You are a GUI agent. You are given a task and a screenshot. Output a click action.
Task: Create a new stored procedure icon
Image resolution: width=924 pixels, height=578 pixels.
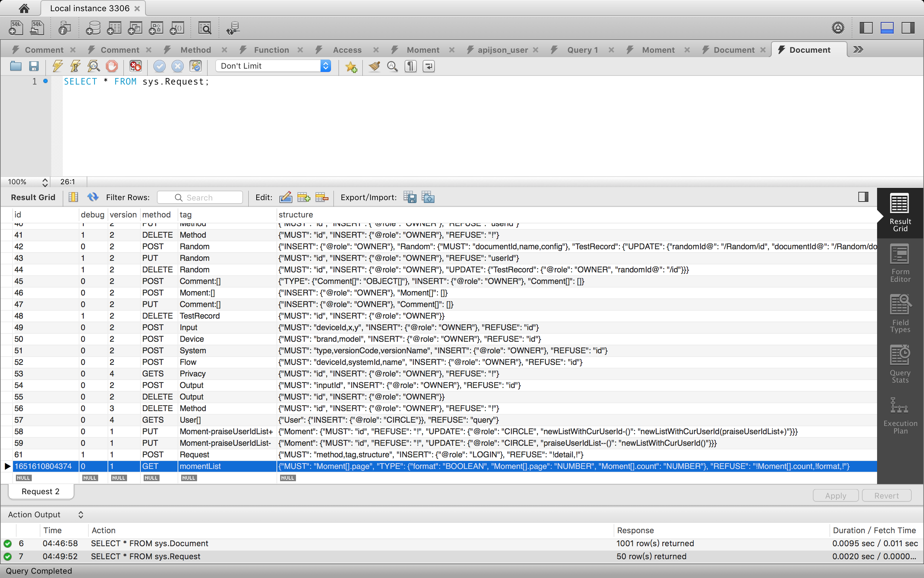[x=156, y=28]
